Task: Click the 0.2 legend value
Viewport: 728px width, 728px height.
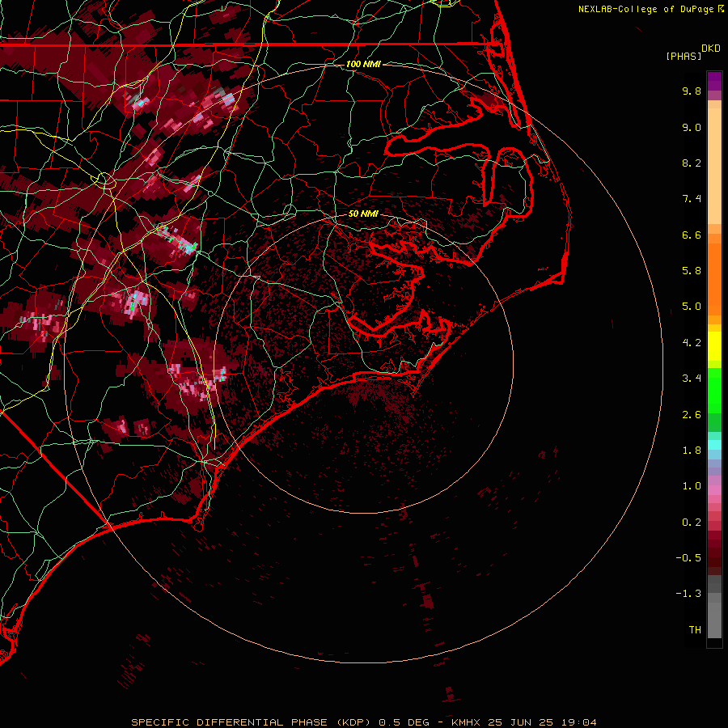Action: 692,523
